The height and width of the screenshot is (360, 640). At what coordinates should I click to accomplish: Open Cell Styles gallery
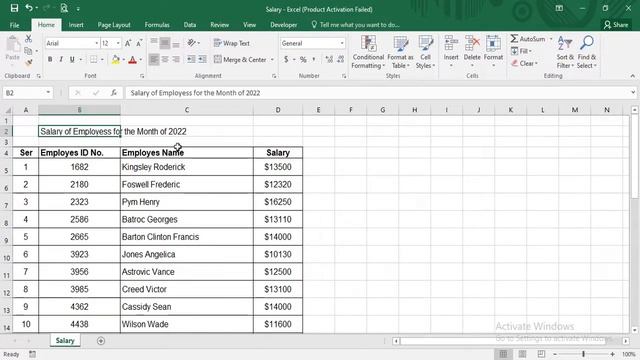coord(425,52)
